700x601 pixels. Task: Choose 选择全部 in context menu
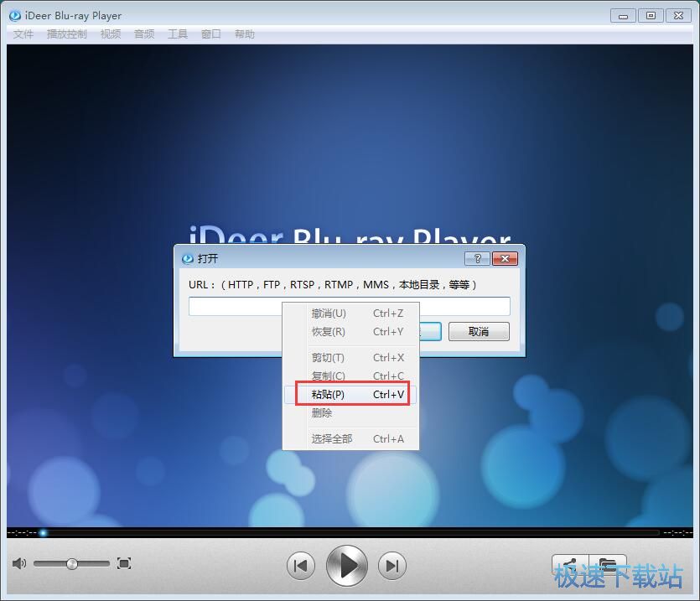coord(350,439)
